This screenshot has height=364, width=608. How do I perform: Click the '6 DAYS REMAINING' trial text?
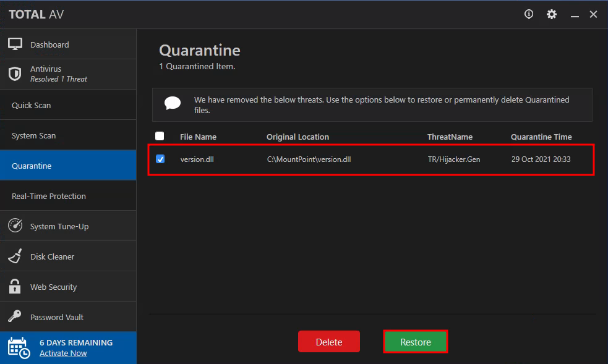pyautogui.click(x=76, y=342)
